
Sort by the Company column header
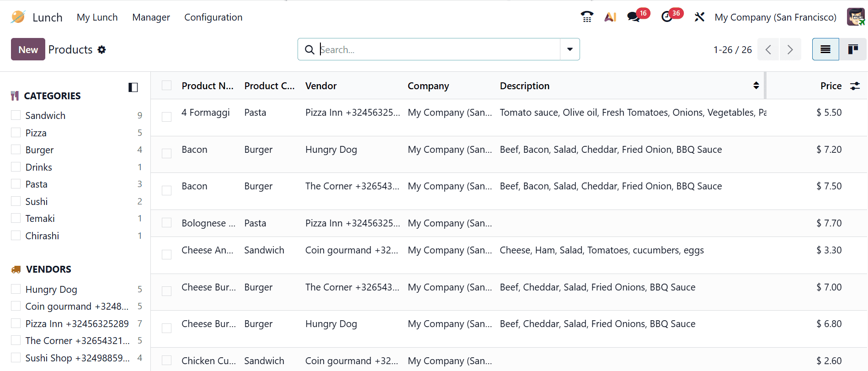(x=428, y=86)
